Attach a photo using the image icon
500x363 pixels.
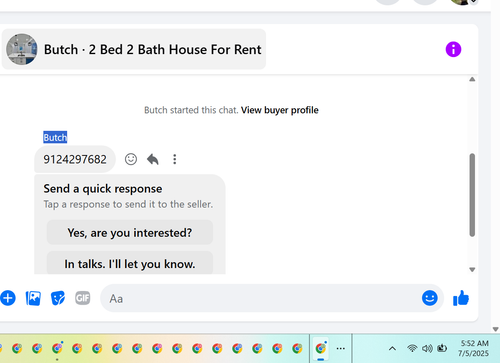pyautogui.click(x=33, y=298)
